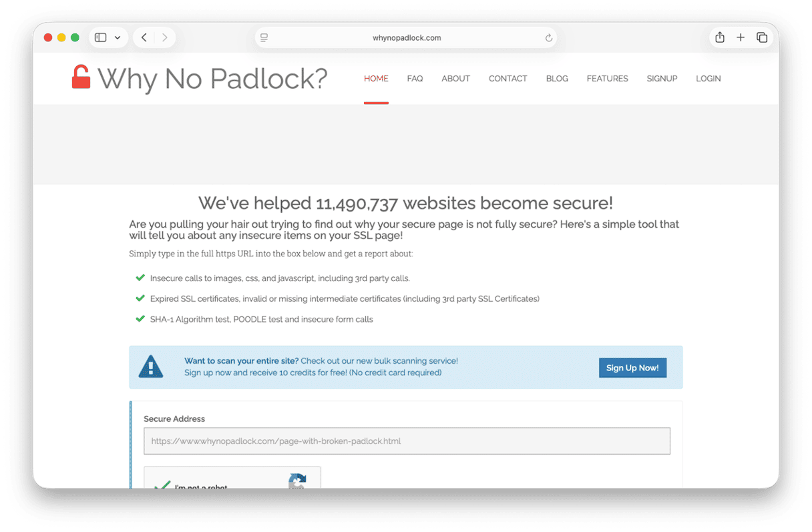Click the page reader icon in the address bar
Viewport: 812px width, 532px height.
(x=264, y=38)
